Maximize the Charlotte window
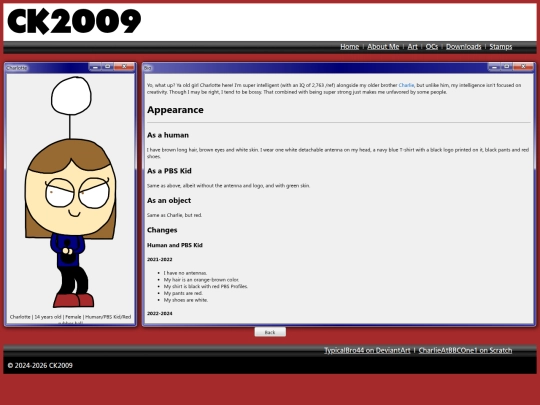 (107, 67)
